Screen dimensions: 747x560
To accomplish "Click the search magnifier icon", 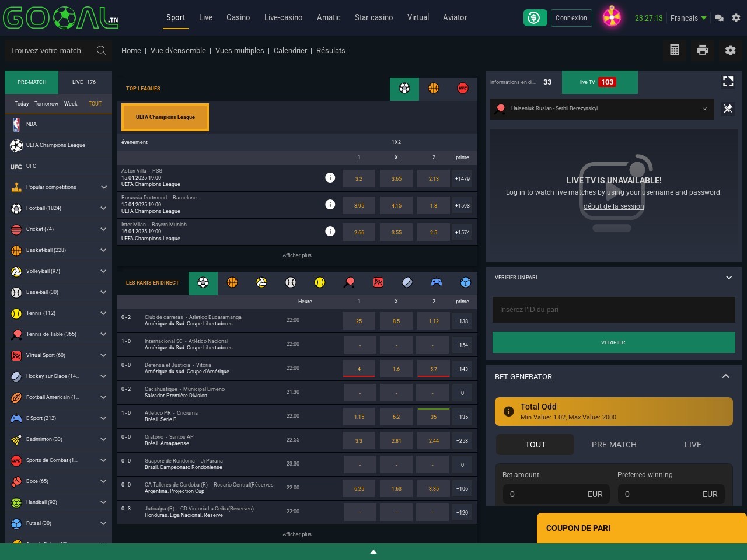I will pos(101,50).
